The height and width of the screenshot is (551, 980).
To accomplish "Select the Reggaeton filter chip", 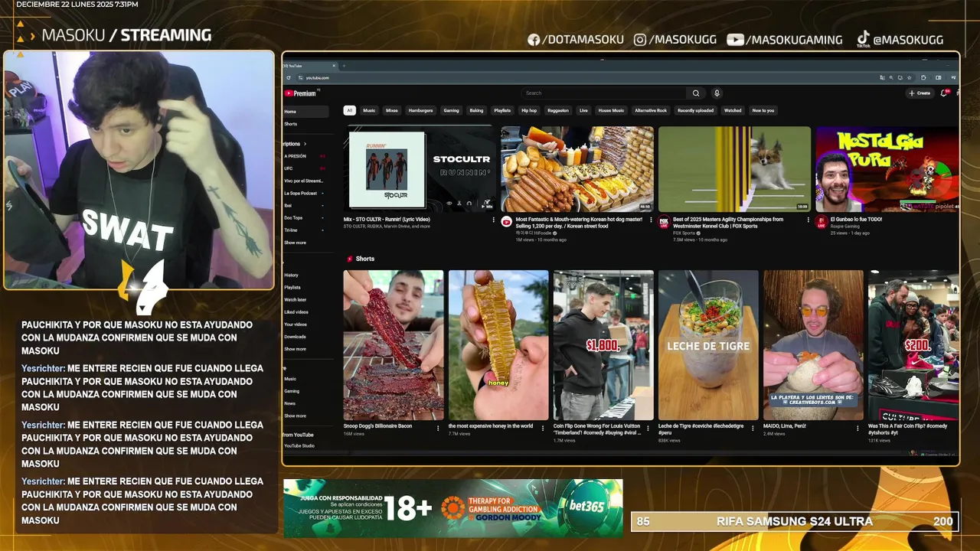I will (x=558, y=110).
